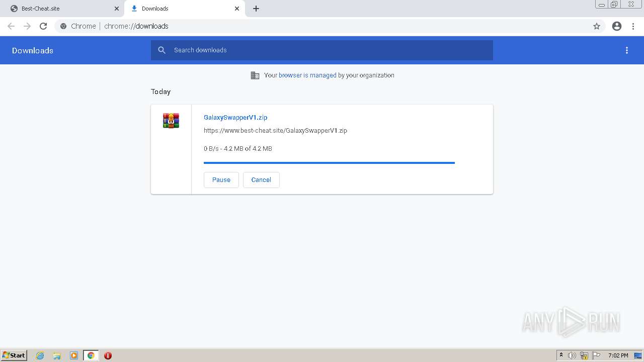Open the red Opera-style icon on the taskbar

108,355
